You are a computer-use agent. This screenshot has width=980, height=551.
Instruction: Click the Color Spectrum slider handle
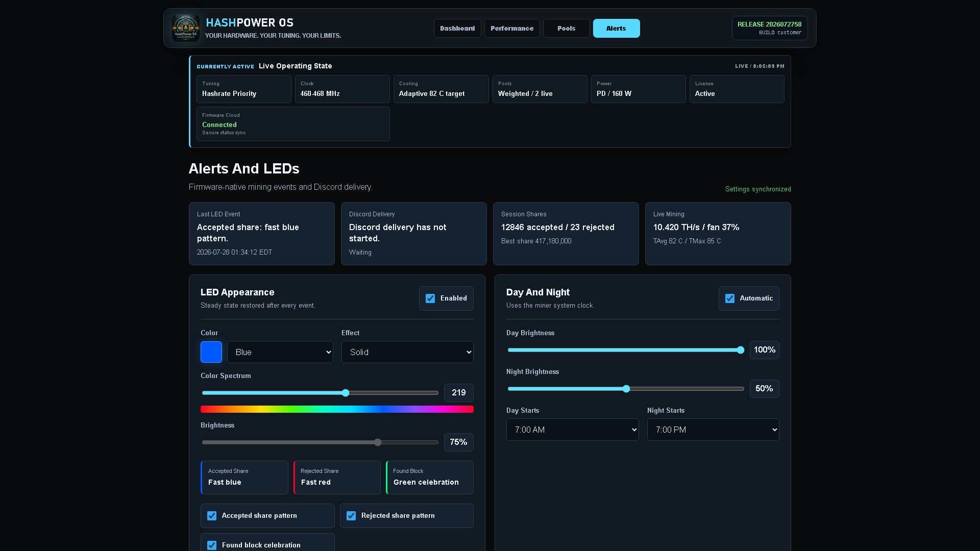click(x=346, y=393)
